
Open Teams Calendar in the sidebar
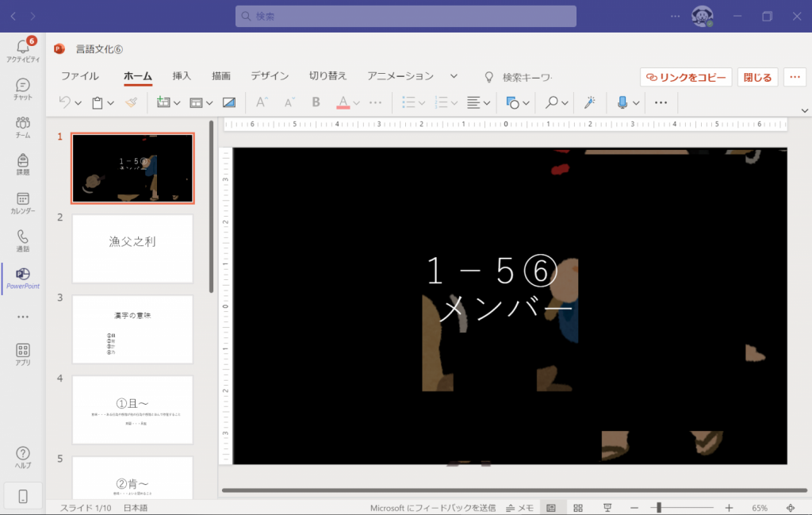click(x=22, y=203)
